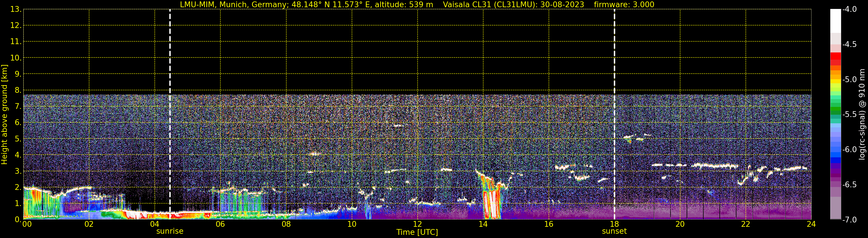Click the '12.' height axis tick label
Viewport: 868px width, 238px height.
[16, 26]
